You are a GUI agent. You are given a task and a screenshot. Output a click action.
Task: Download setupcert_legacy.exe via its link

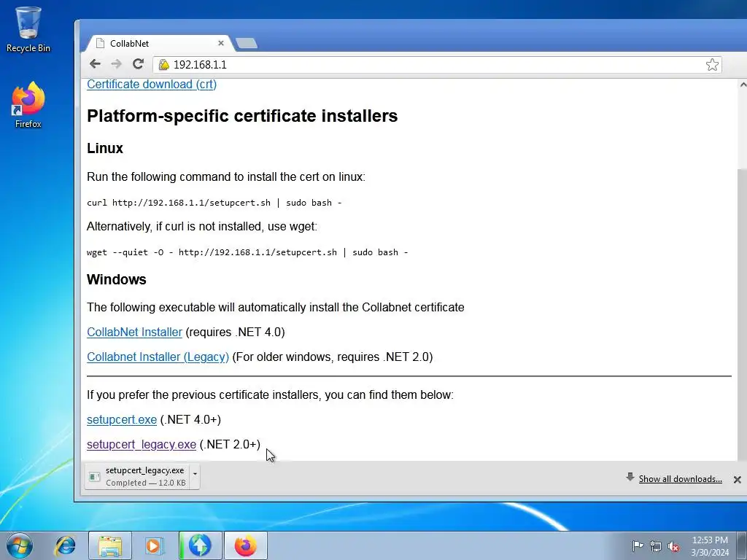[x=142, y=444]
